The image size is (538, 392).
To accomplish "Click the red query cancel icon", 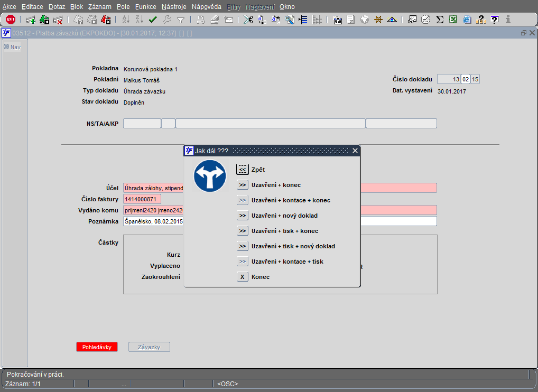I will click(x=106, y=20).
